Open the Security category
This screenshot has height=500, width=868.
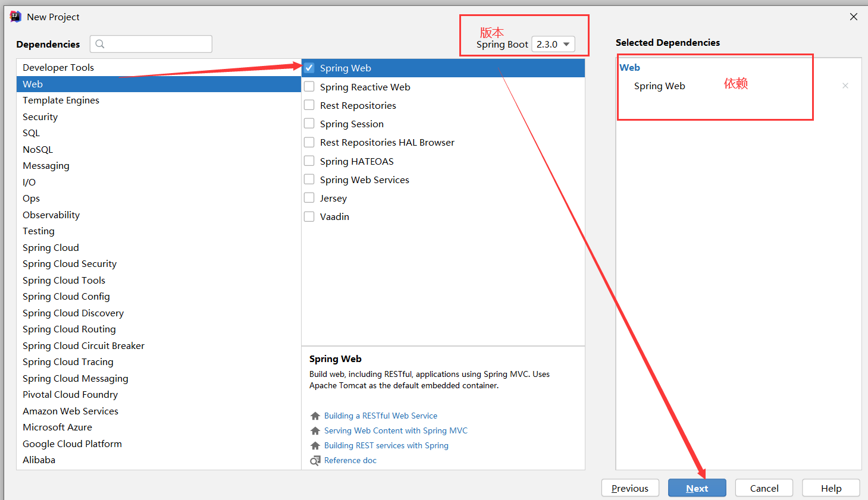159,117
